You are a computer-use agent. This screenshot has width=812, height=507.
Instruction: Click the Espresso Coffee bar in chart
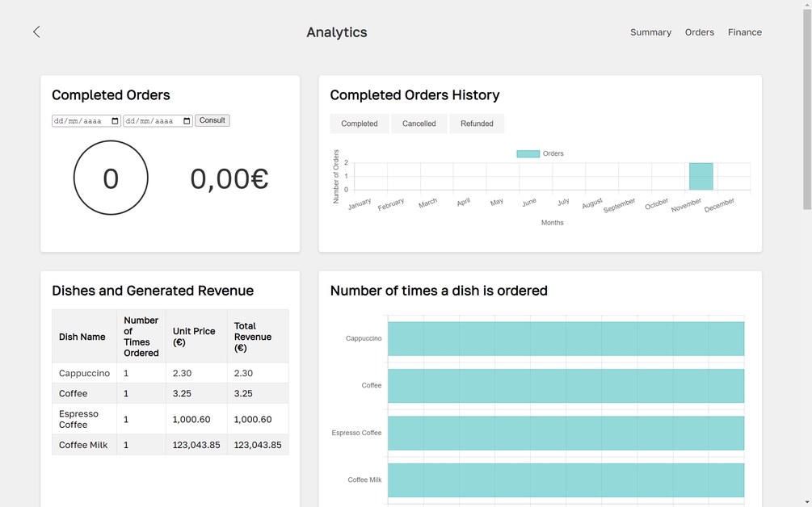pyautogui.click(x=566, y=433)
